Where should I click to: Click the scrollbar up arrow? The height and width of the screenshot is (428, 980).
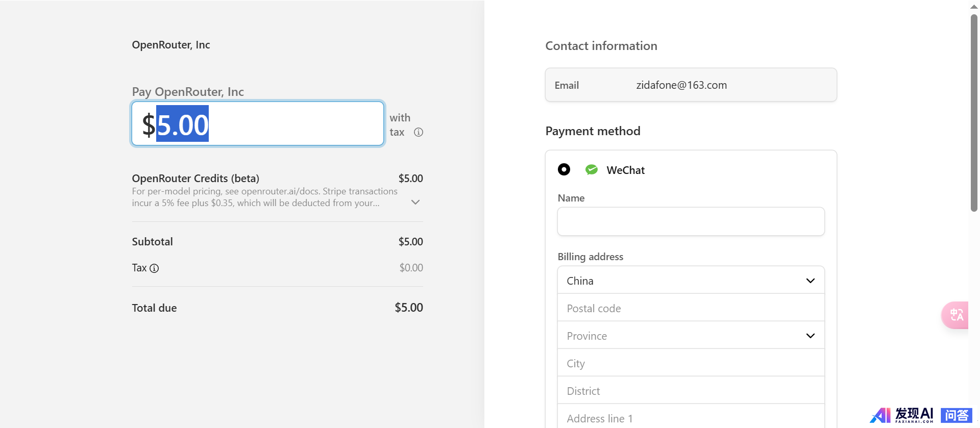click(974, 7)
